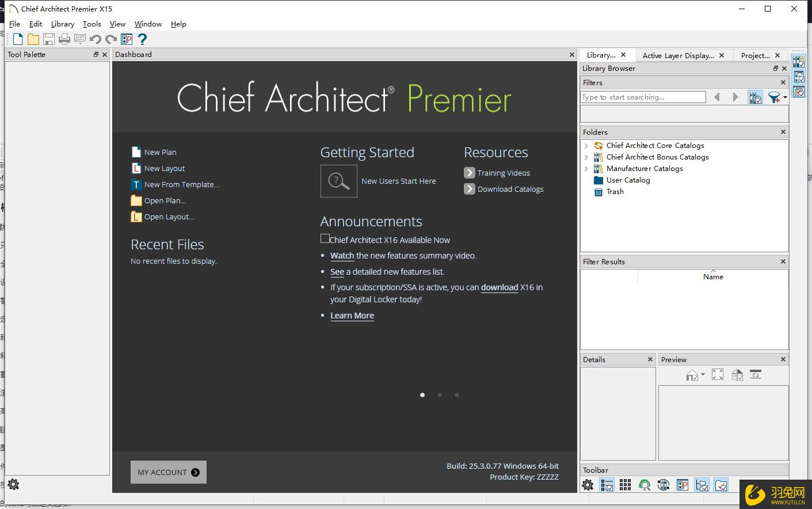Undock the Library Browser panel
The height and width of the screenshot is (509, 812).
[775, 69]
